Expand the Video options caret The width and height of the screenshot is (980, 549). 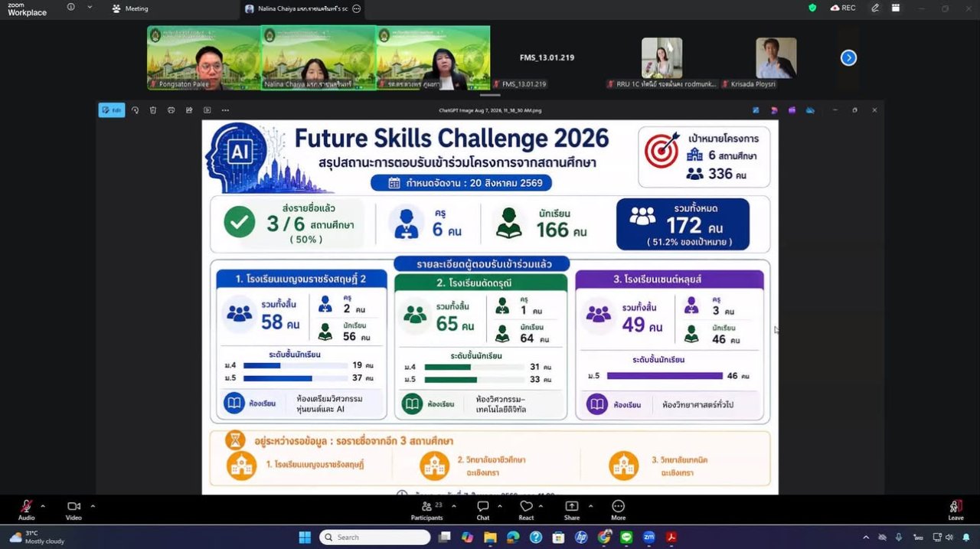point(93,505)
